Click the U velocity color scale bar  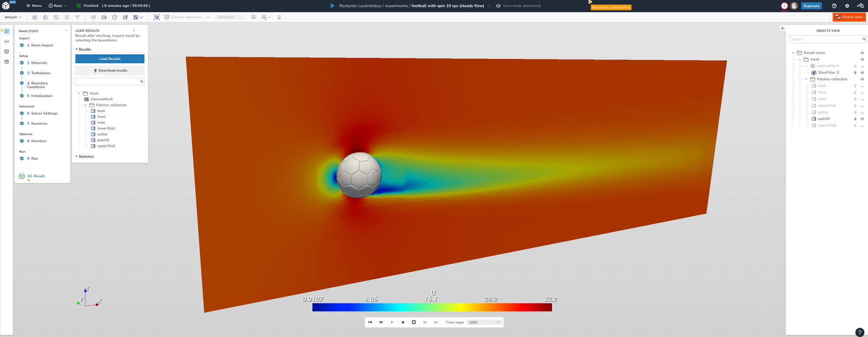pos(432,307)
